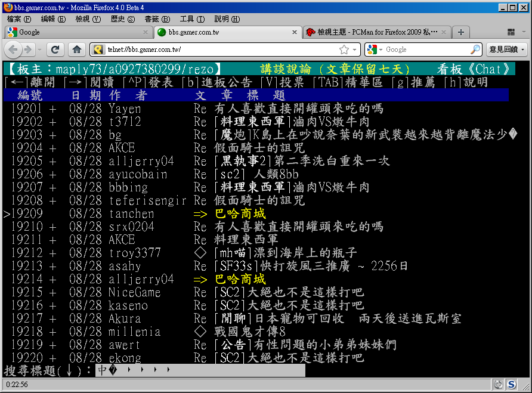The width and height of the screenshot is (532, 393).
Task: Click post 19217 by Akura
Action: [236, 318]
